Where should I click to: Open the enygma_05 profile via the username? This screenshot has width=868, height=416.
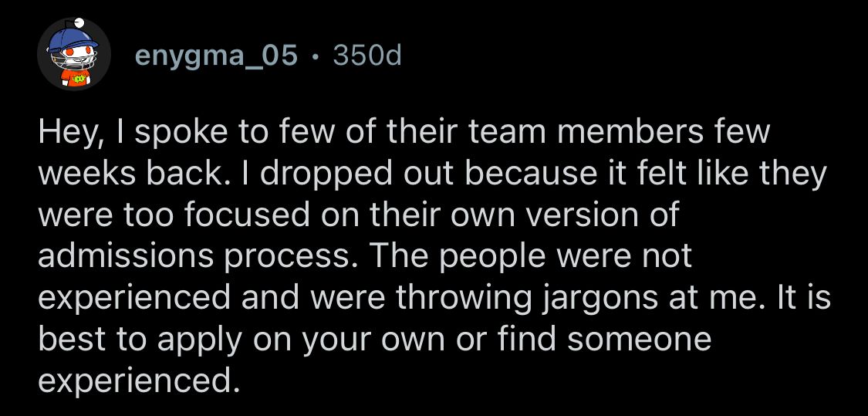click(x=216, y=56)
